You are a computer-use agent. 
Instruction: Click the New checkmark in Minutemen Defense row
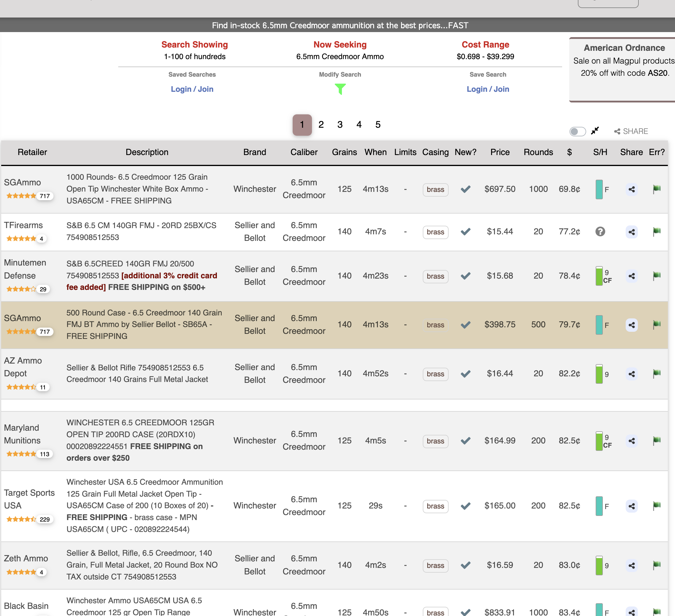pos(466,276)
